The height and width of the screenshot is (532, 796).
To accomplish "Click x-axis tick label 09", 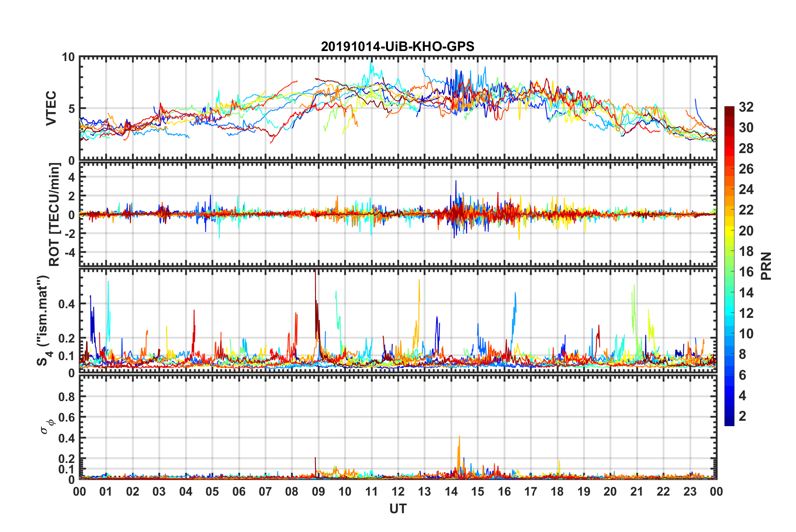I will [318, 491].
